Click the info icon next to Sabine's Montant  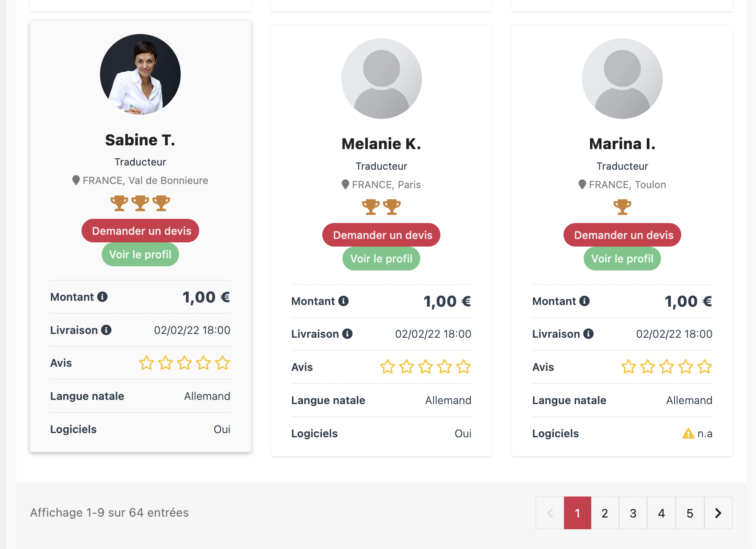tap(103, 297)
